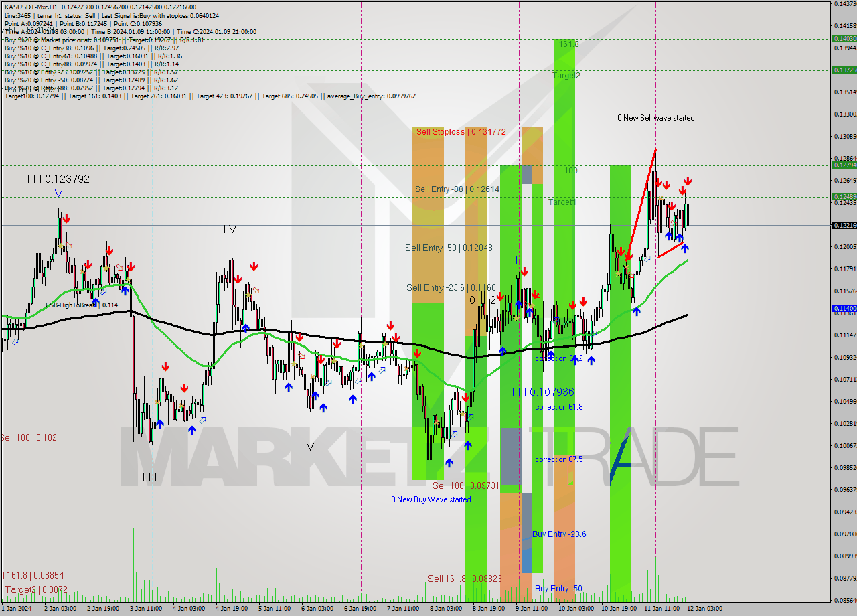Select the 0.12489 price axis tag
This screenshot has width=857, height=616.
click(x=844, y=196)
